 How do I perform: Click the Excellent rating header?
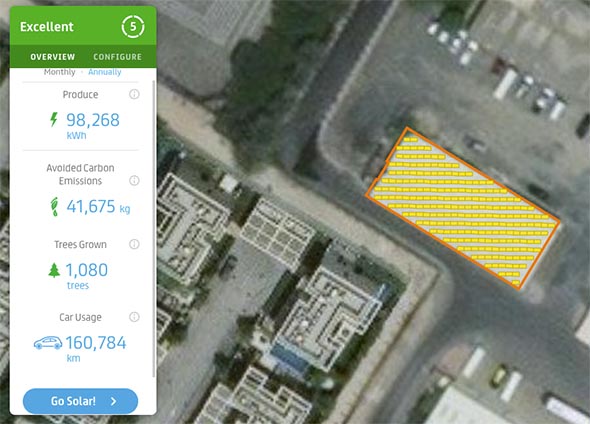click(47, 27)
